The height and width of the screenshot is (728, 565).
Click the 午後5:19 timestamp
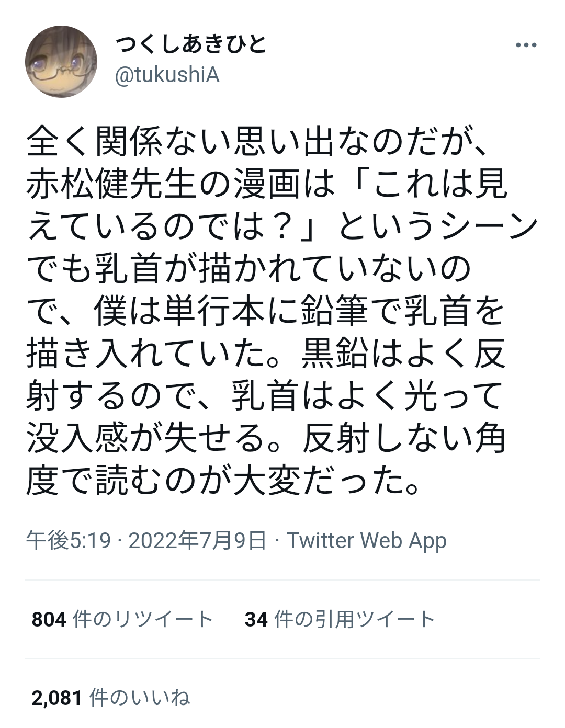69,540
